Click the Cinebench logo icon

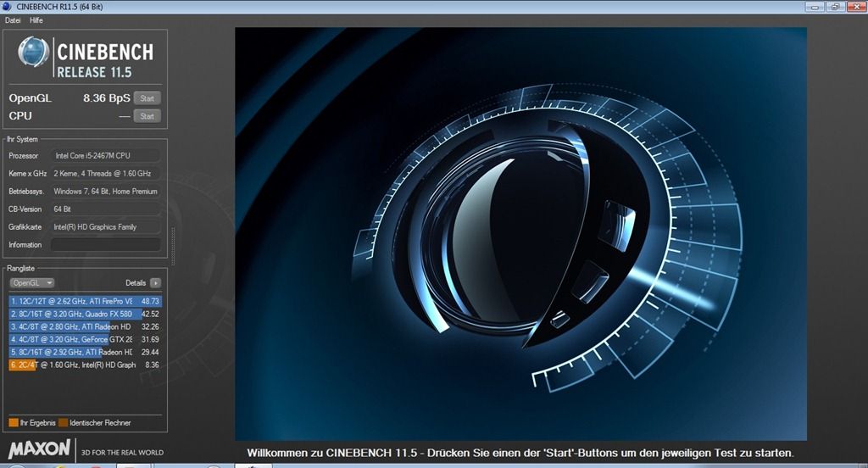point(33,52)
